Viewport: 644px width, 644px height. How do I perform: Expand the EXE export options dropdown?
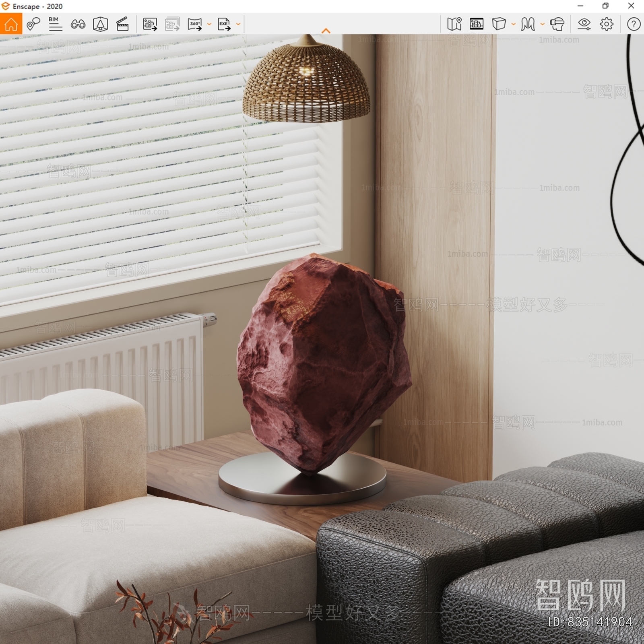[238, 24]
